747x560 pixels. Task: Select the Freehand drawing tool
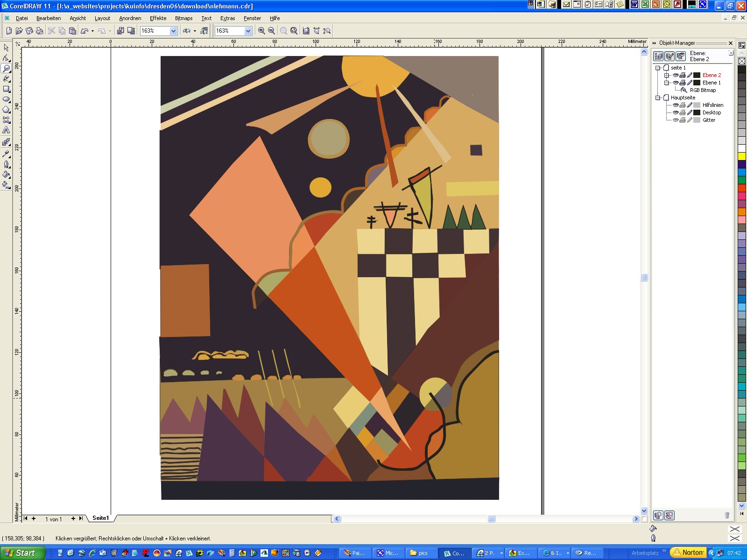[x=6, y=78]
